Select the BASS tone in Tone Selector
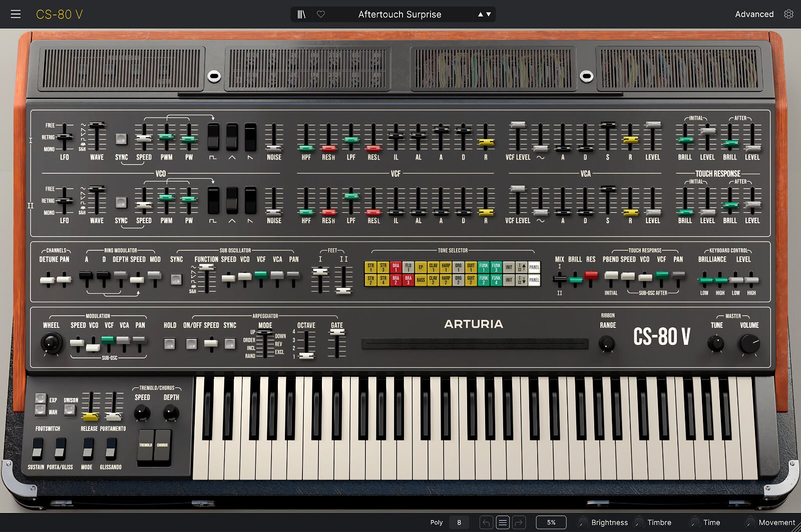 pos(421,280)
